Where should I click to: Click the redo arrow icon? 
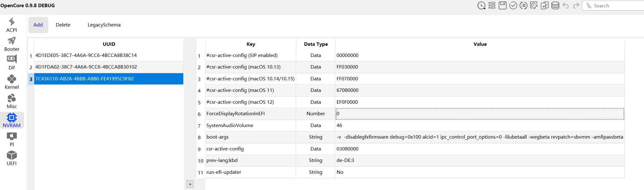[576, 6]
